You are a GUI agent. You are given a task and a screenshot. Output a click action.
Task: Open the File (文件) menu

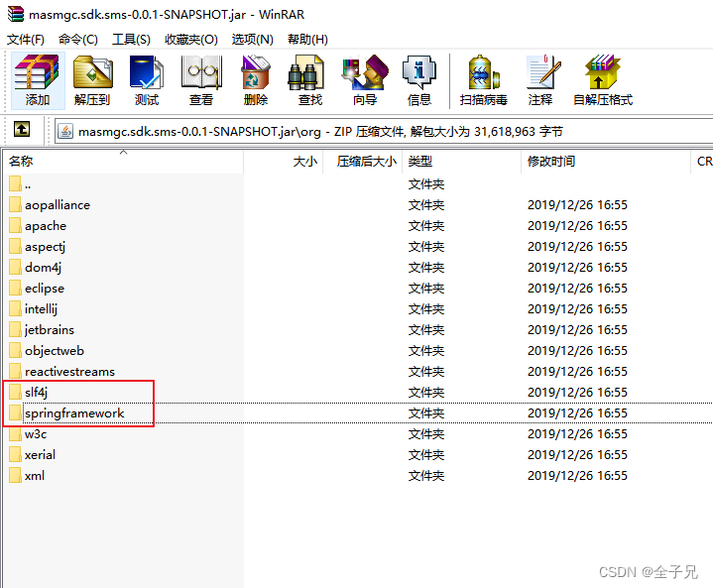coord(26,40)
